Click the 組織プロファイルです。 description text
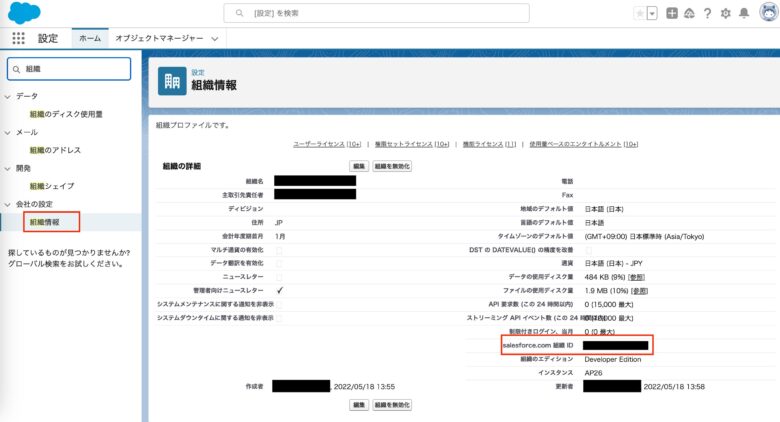780x422 pixels. point(193,125)
